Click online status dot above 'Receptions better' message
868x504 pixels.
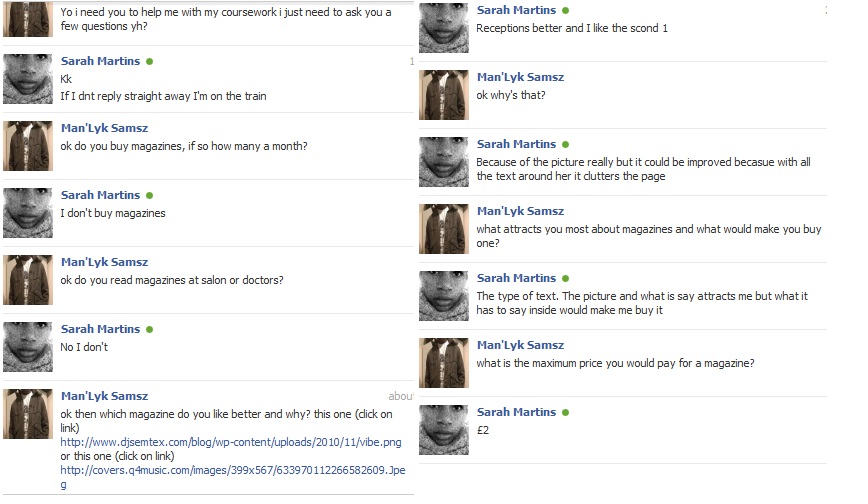[x=565, y=11]
